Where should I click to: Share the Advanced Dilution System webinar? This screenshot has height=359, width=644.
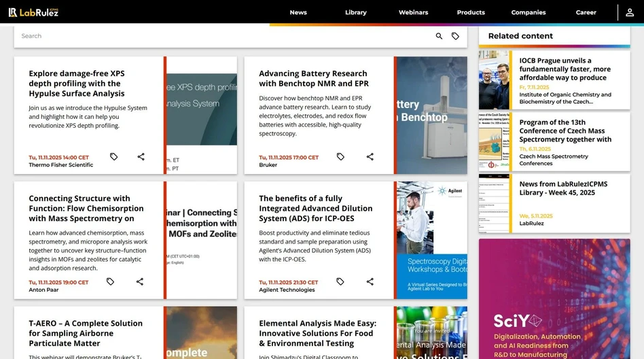click(370, 281)
